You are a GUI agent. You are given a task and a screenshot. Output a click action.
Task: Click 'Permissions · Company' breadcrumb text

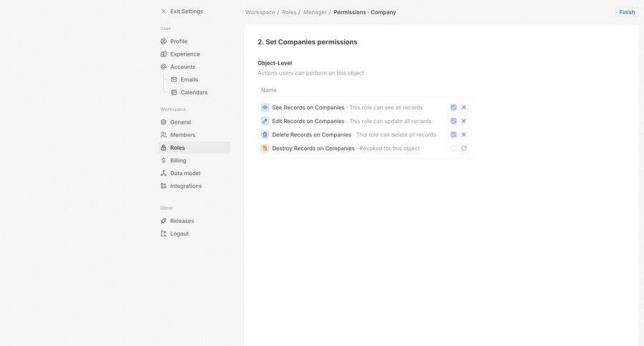tap(365, 12)
